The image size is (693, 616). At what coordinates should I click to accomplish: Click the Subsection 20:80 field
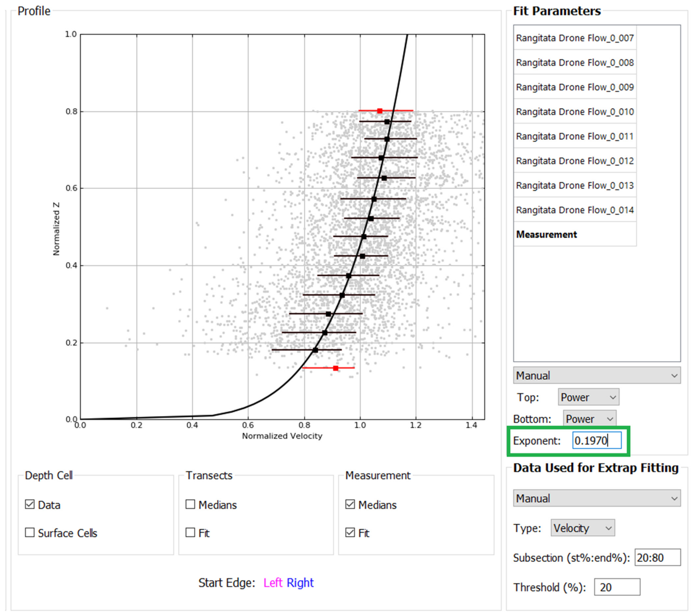point(657,557)
